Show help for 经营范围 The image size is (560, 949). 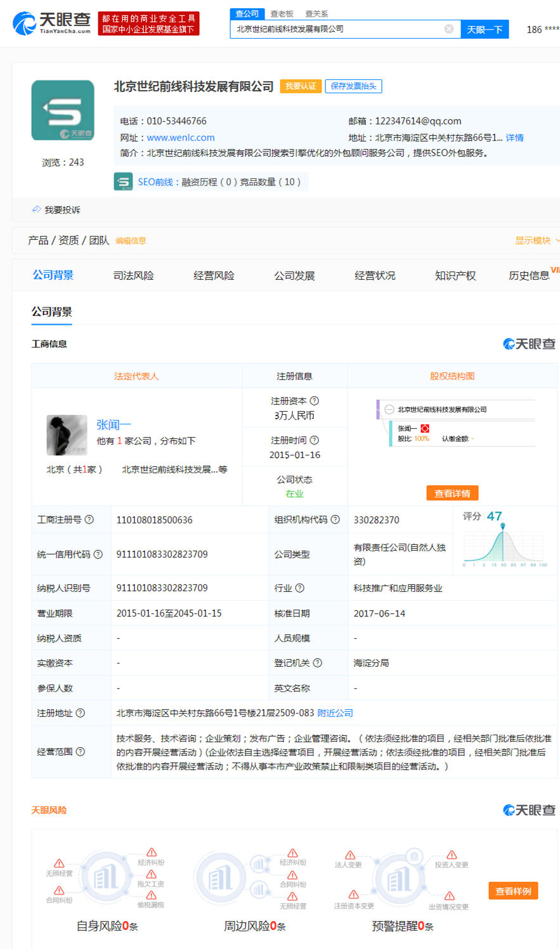click(x=81, y=752)
